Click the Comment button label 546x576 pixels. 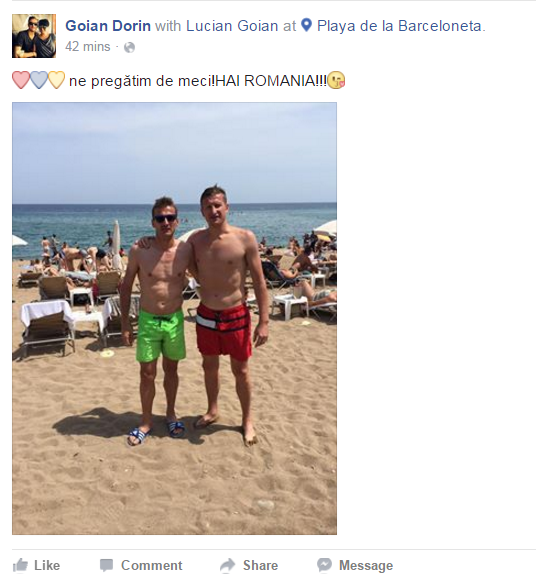151,565
